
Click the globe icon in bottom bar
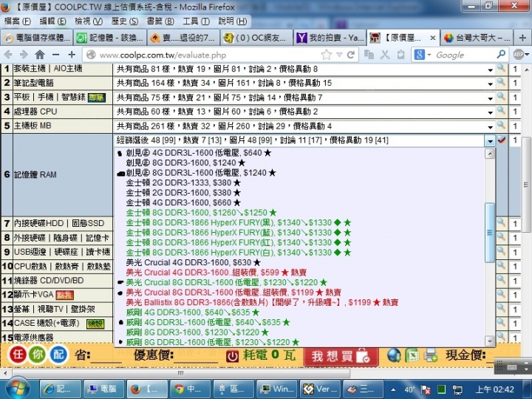tap(394, 355)
